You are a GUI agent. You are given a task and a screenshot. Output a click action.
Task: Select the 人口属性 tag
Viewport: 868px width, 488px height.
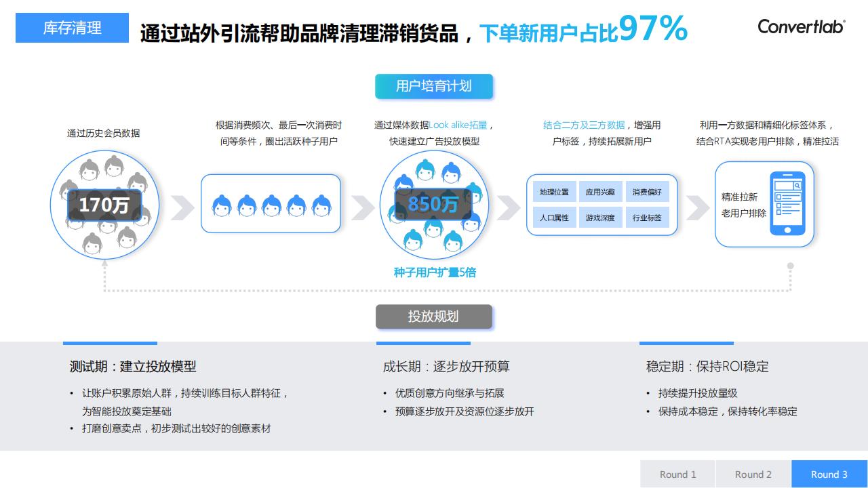tap(554, 218)
